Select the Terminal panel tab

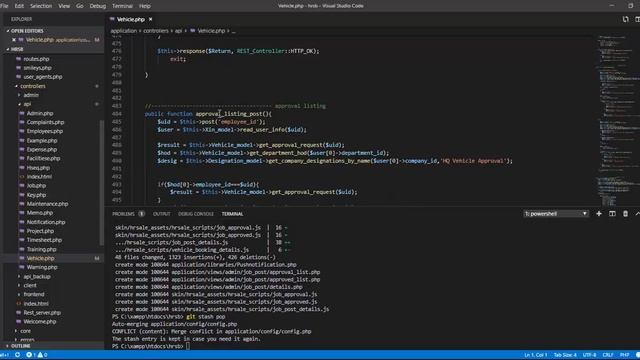[x=232, y=214]
